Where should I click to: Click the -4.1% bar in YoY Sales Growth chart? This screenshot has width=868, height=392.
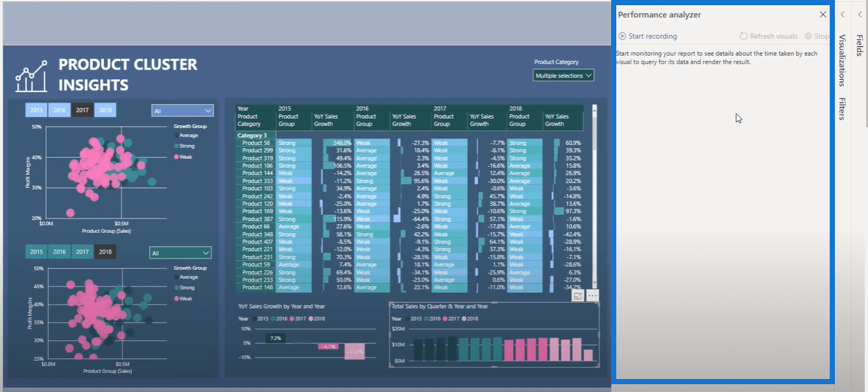coord(328,347)
